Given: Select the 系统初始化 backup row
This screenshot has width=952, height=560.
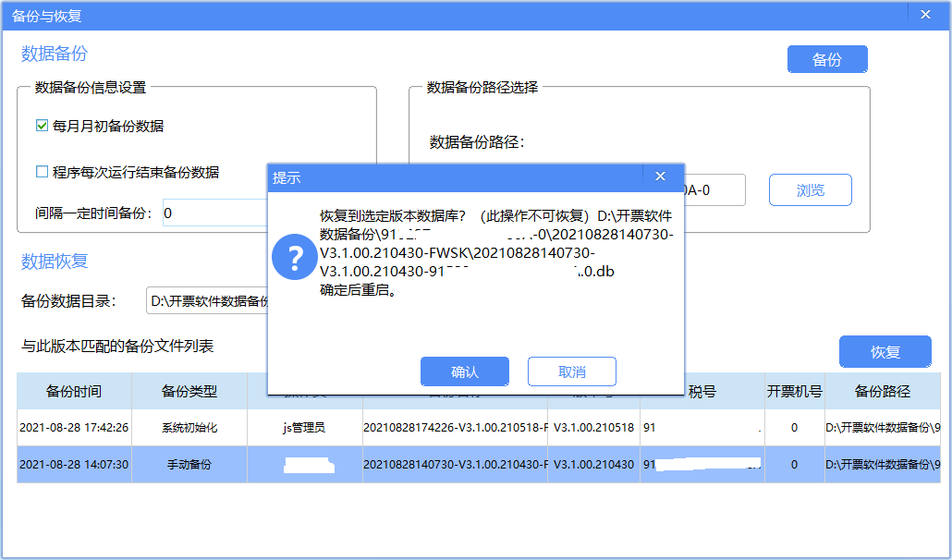Looking at the screenshot, I should pyautogui.click(x=189, y=428).
